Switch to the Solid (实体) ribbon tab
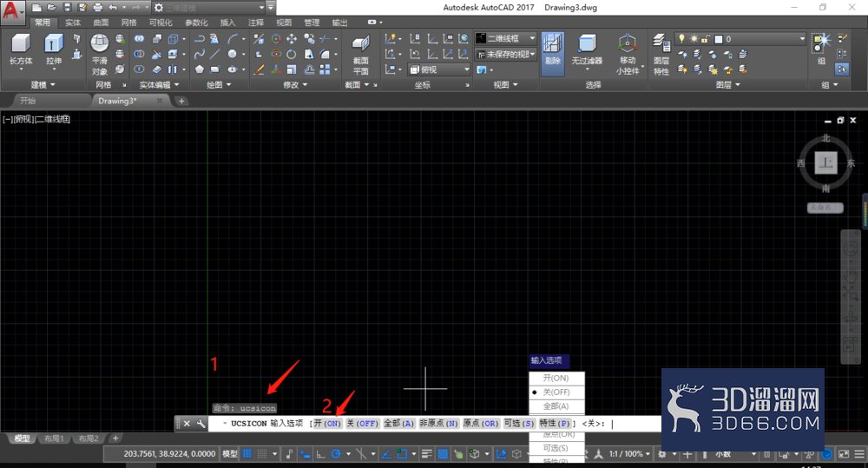 [x=73, y=23]
